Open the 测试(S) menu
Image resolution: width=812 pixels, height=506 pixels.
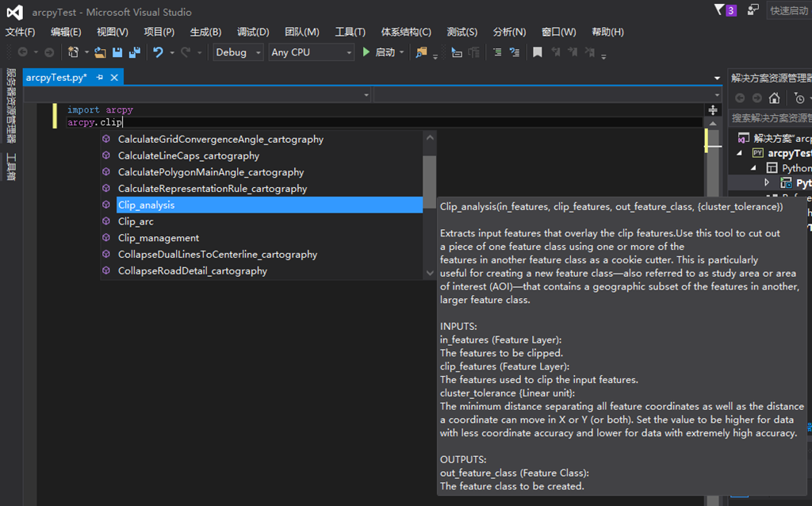coord(462,32)
